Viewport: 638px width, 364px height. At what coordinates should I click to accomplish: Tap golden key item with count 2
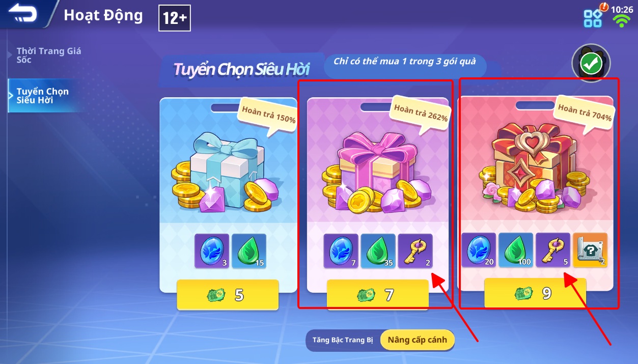415,251
